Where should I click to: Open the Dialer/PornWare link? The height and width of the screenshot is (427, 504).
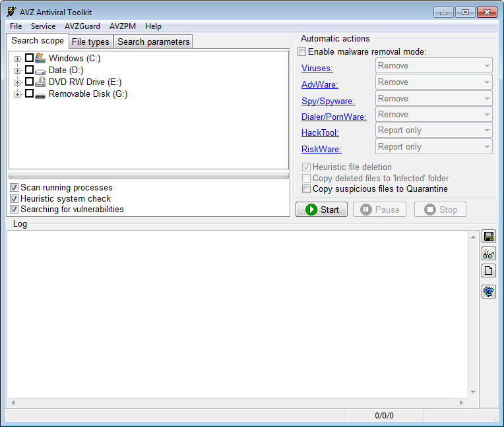[x=334, y=117]
